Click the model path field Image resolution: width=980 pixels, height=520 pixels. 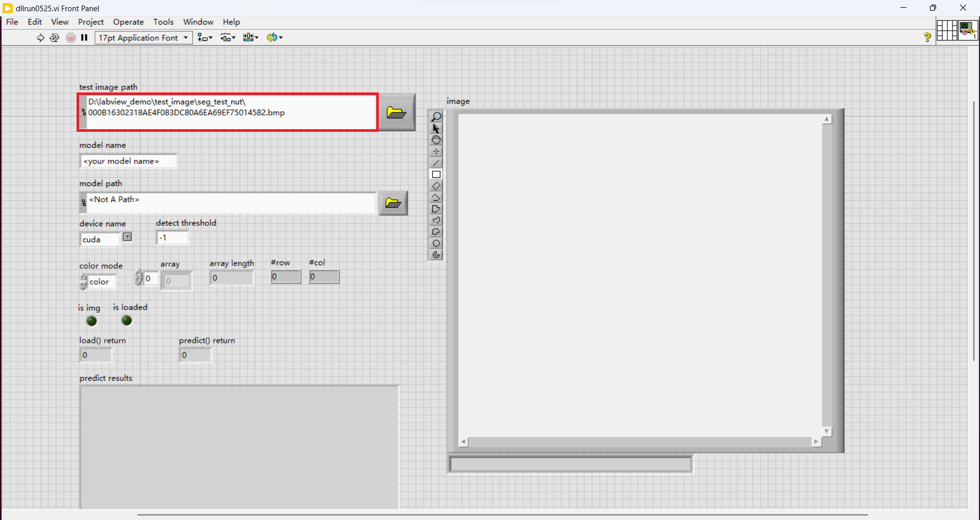point(228,203)
